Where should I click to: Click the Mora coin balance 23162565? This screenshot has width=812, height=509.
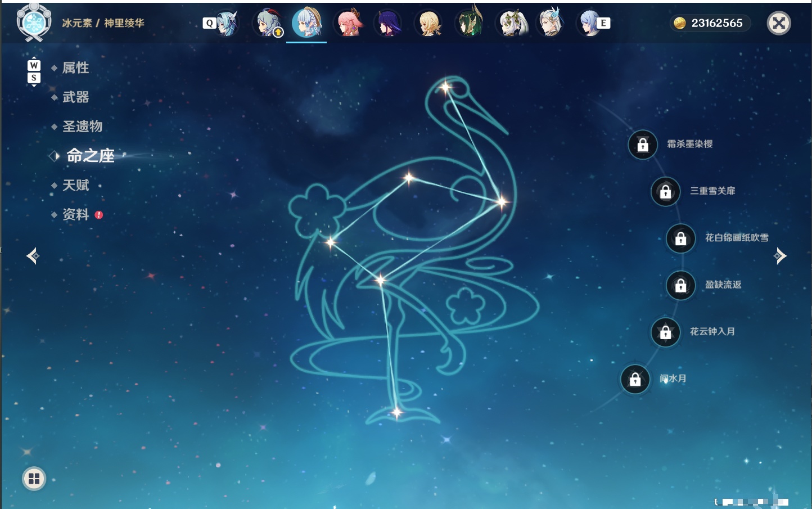(x=710, y=23)
